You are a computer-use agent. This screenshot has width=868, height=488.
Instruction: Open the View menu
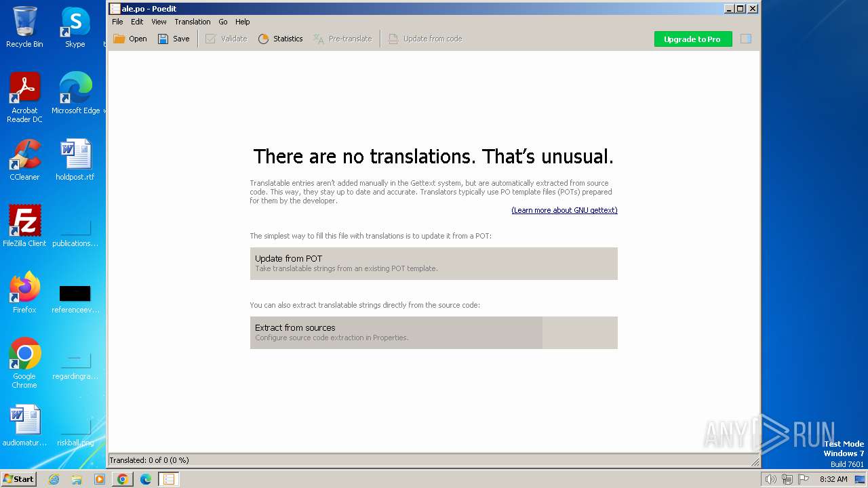coord(159,22)
